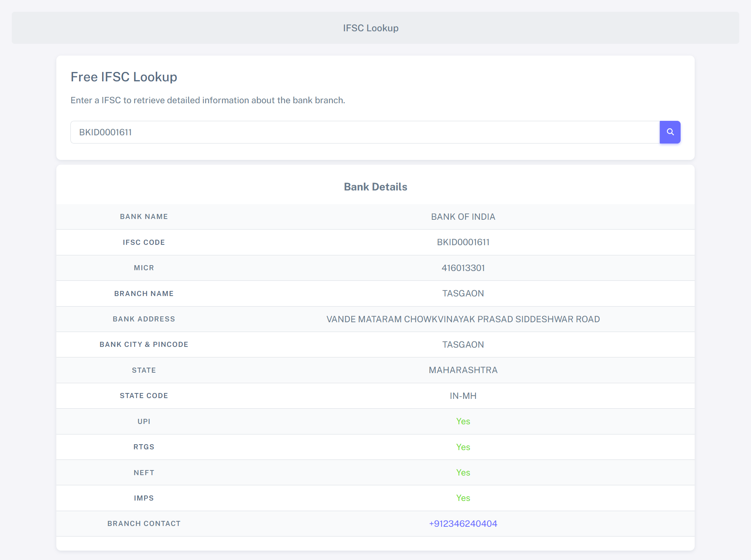
Task: Call the branch contact +912346240404
Action: click(463, 524)
